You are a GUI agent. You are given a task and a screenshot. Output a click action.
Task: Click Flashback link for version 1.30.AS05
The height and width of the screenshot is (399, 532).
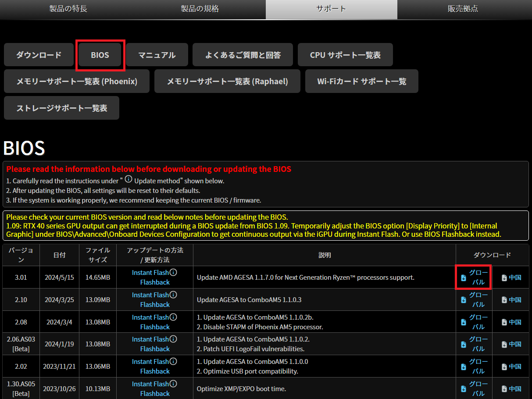[x=155, y=394]
